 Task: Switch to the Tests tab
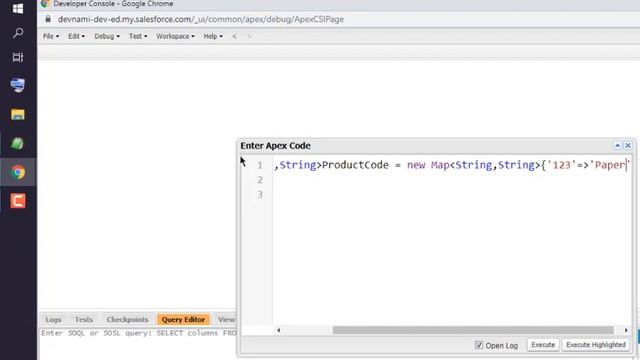point(84,320)
